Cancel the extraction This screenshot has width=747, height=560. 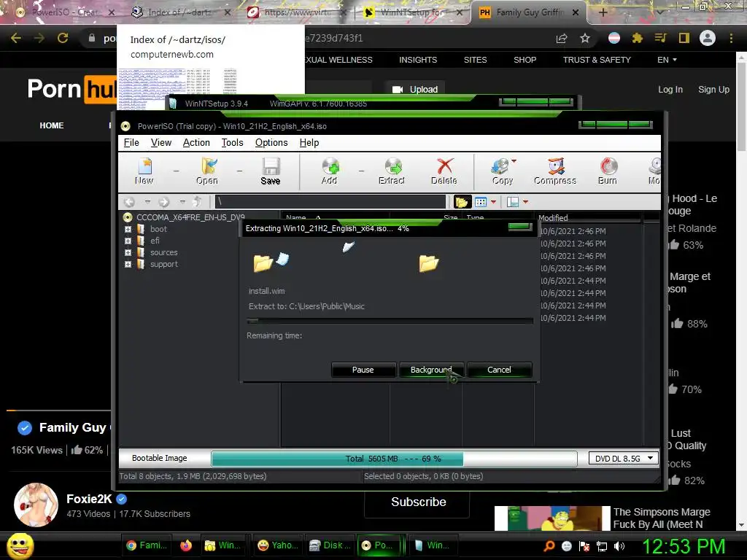499,370
